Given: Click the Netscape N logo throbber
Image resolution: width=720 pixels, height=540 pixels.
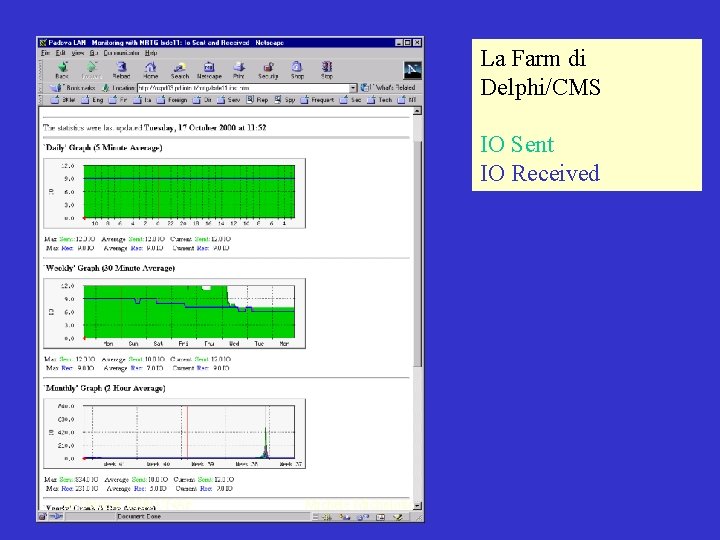Looking at the screenshot, I should [412, 70].
